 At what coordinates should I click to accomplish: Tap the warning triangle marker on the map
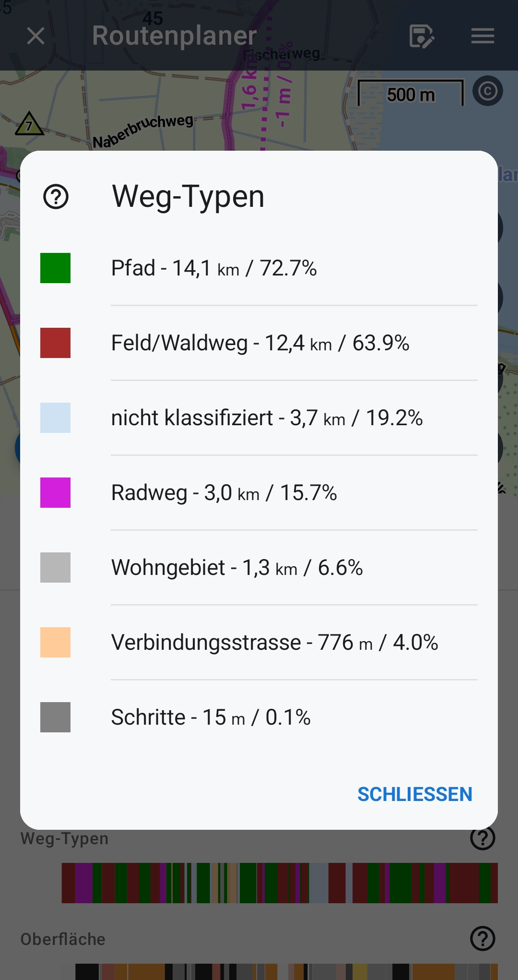click(x=29, y=124)
